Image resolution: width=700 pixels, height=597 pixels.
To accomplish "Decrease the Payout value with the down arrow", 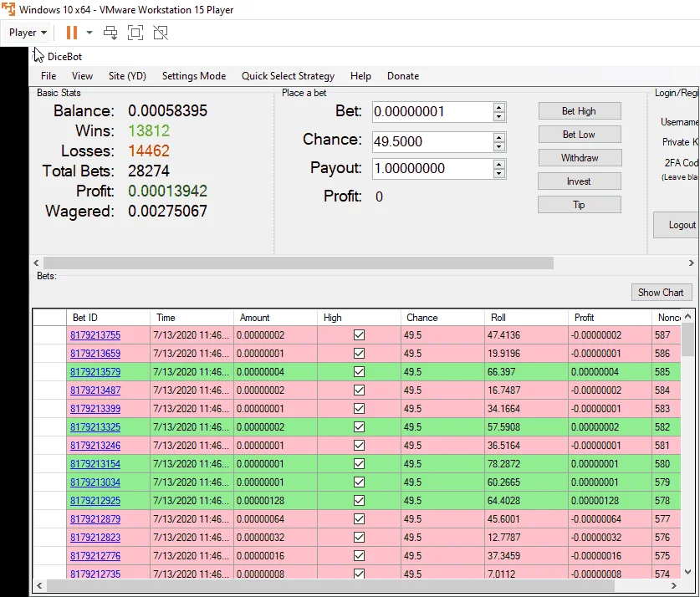I will [x=499, y=174].
